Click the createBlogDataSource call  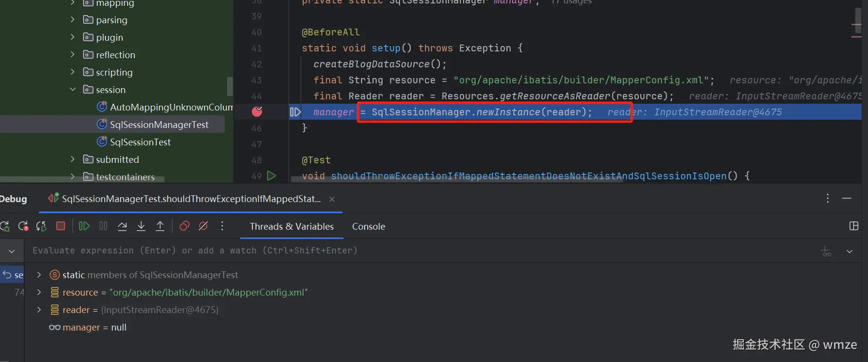tap(372, 64)
